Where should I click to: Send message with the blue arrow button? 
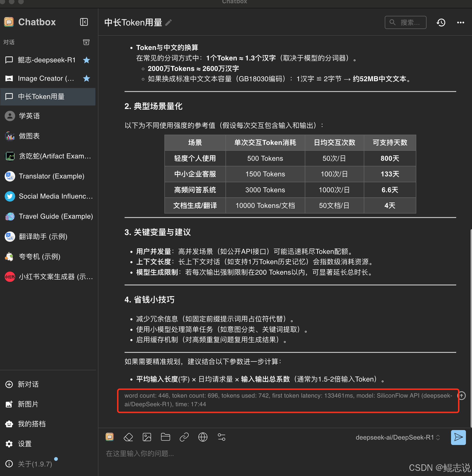coord(458,437)
